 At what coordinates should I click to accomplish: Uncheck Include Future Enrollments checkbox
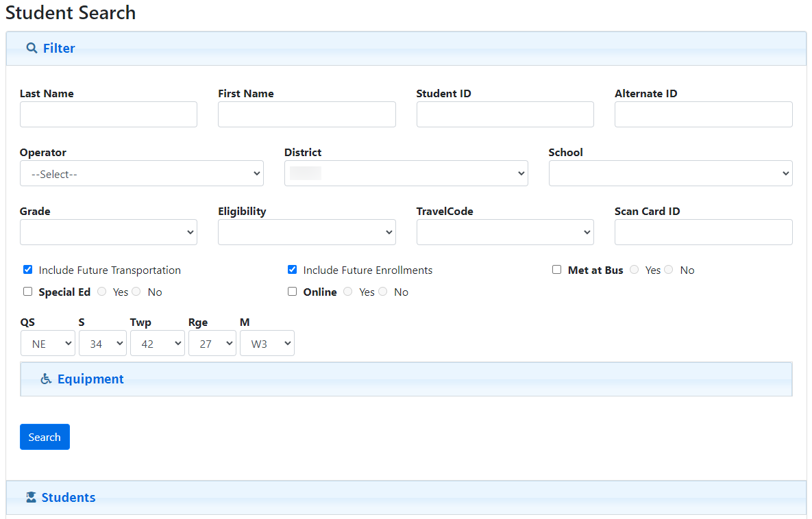coord(293,270)
